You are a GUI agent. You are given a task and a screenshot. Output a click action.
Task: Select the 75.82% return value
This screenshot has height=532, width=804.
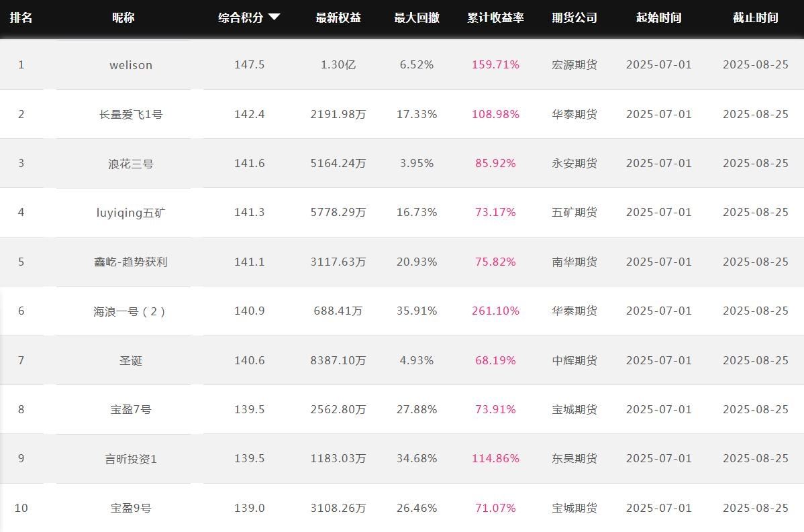coord(495,262)
